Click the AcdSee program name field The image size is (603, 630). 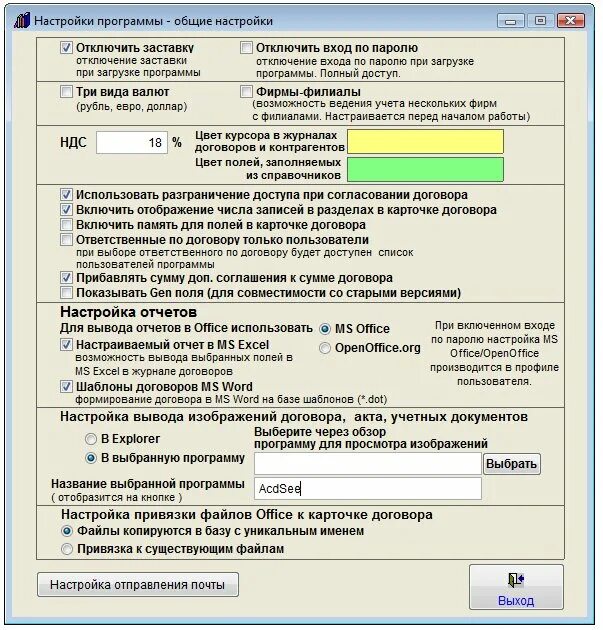click(x=368, y=489)
